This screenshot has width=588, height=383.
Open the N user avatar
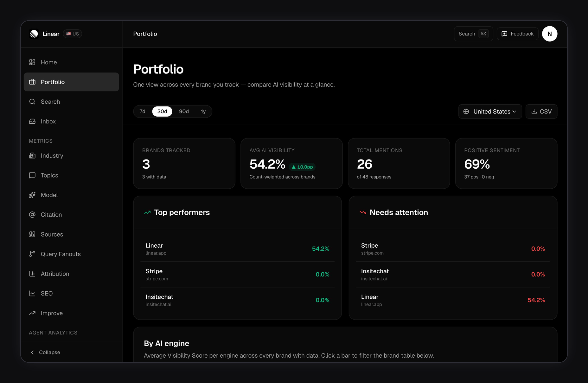point(550,34)
